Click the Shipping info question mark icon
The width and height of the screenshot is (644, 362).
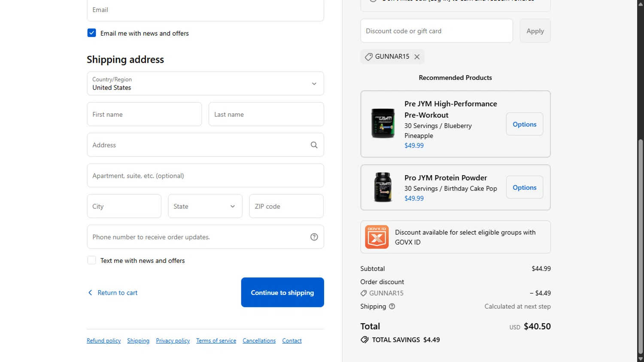(392, 307)
